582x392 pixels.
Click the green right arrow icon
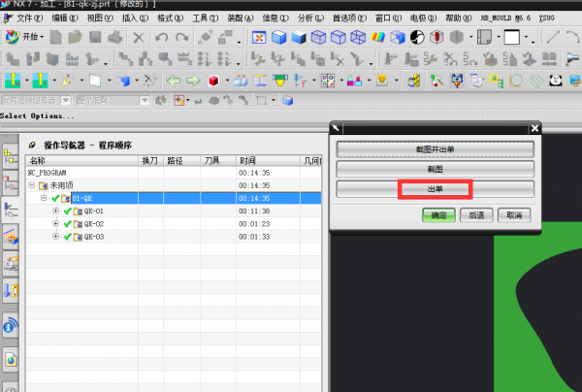tap(193, 81)
